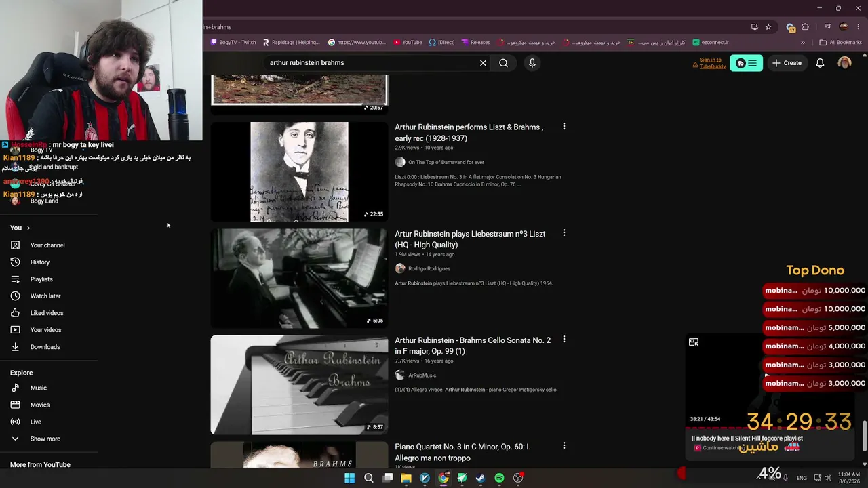Click the Rodrigo Rodrigues channel avatar
Viewport: 868px width, 488px height.
(400, 268)
